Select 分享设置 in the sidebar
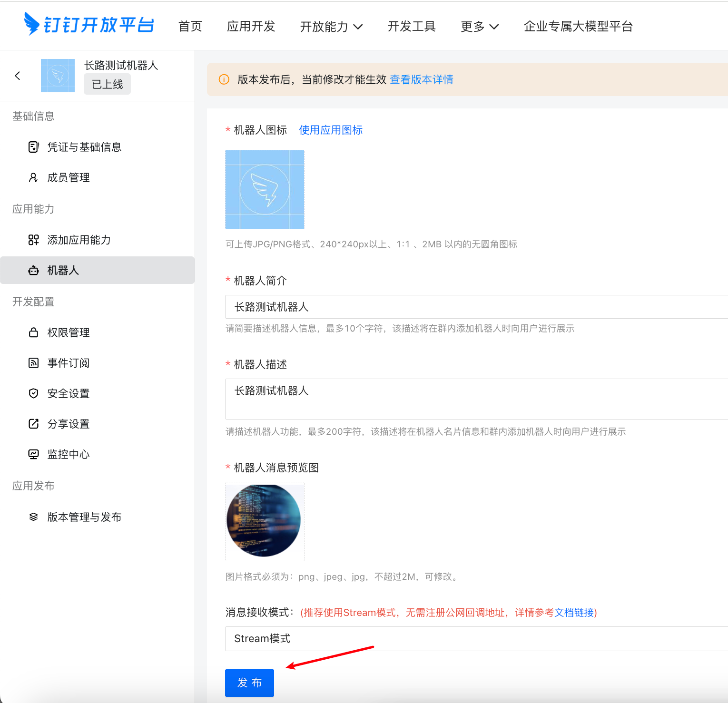728x703 pixels. tap(98, 424)
